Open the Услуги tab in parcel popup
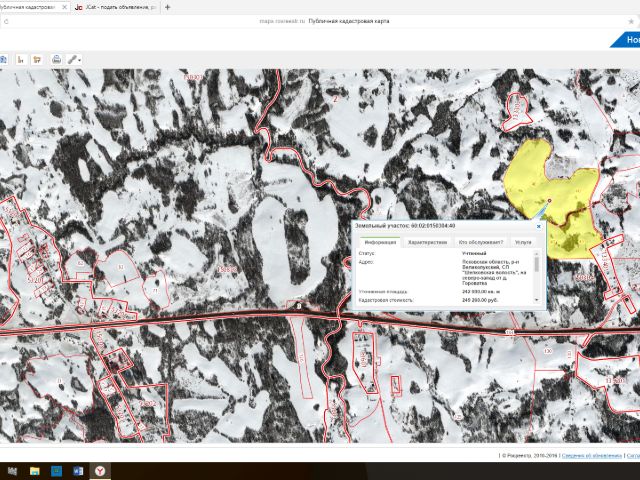 523,242
